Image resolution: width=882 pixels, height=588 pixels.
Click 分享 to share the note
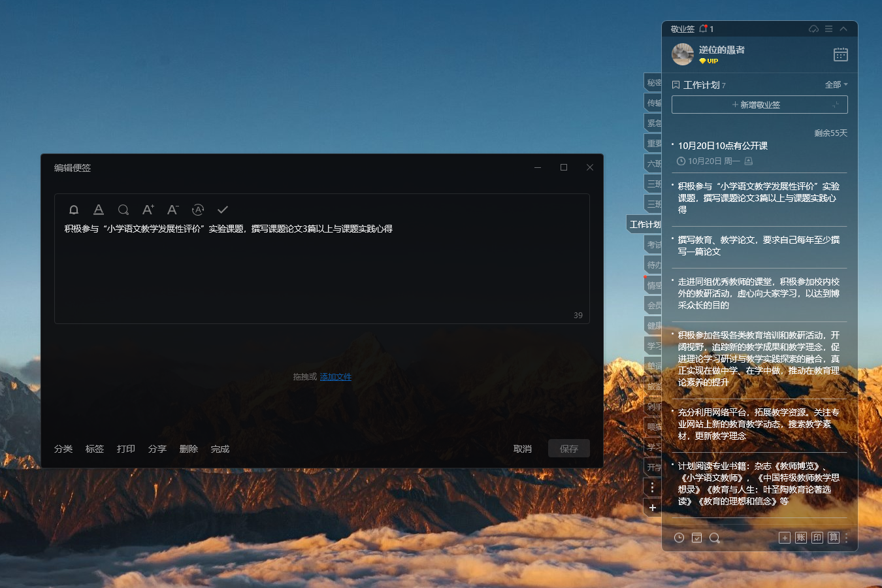(x=157, y=449)
